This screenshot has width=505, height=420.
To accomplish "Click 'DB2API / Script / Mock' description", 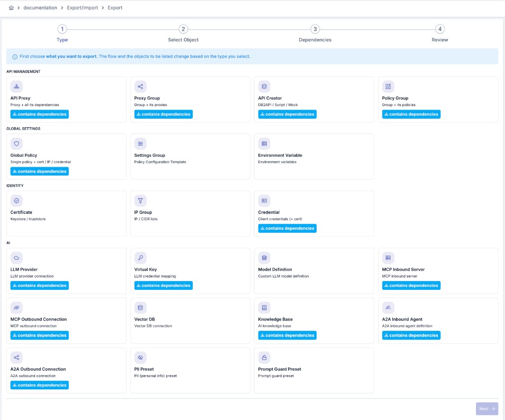I will click(x=278, y=105).
